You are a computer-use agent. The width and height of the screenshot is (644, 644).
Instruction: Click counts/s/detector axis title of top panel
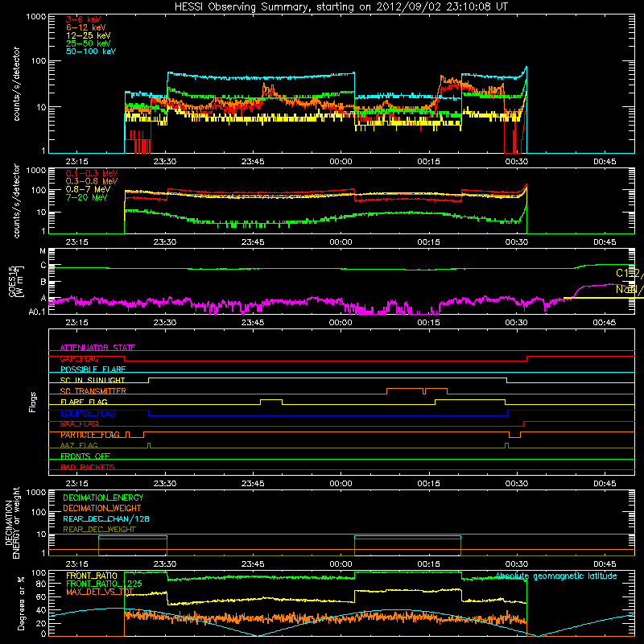(x=16, y=84)
